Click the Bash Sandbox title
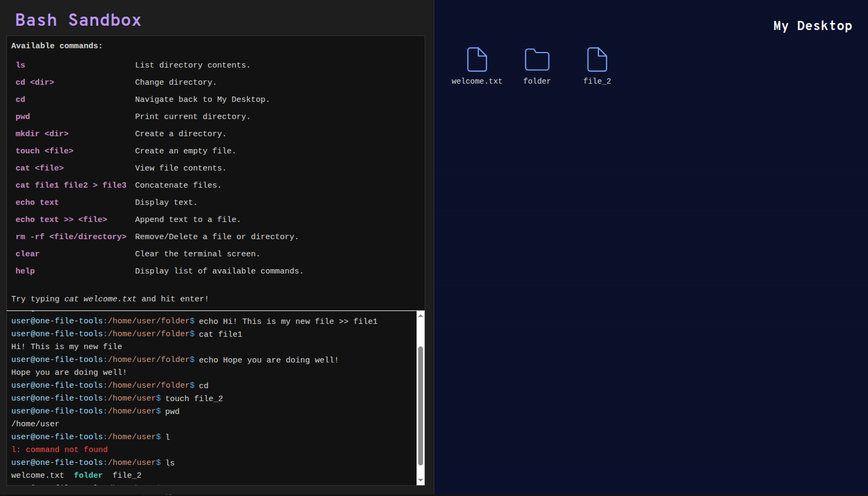 coord(78,20)
